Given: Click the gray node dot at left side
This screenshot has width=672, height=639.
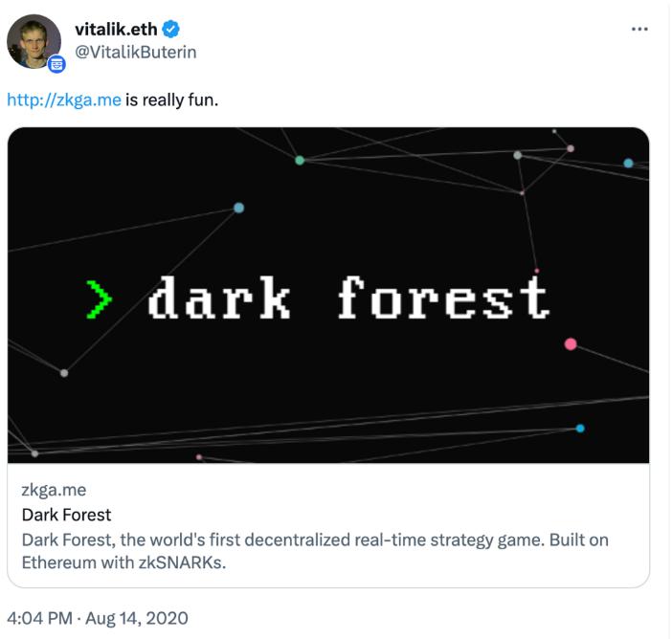Looking at the screenshot, I should pyautogui.click(x=64, y=372).
